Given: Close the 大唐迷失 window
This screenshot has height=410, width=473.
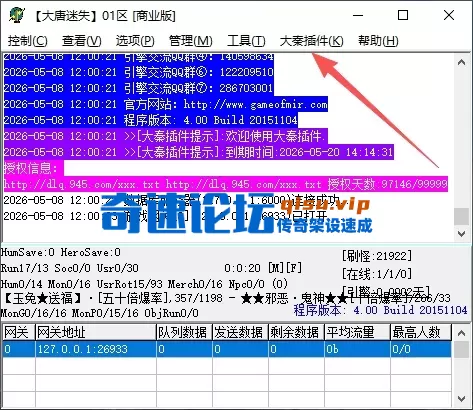Looking at the screenshot, I should click(x=449, y=15).
